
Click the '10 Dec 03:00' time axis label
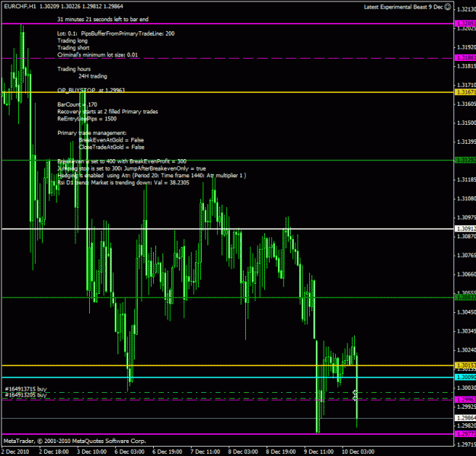(x=358, y=451)
